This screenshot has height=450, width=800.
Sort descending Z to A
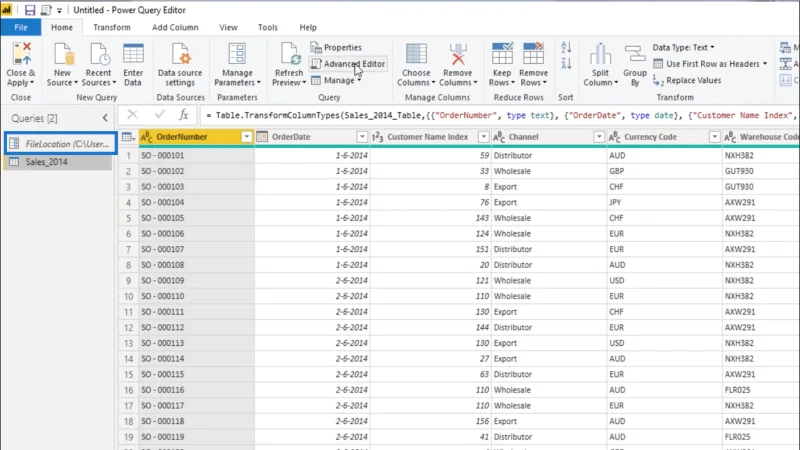(566, 64)
